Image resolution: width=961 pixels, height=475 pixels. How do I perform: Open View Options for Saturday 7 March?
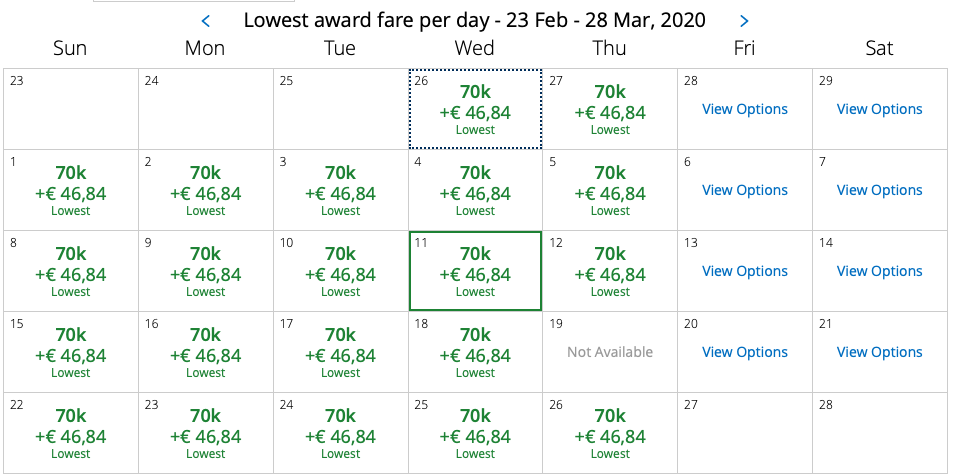tap(879, 190)
